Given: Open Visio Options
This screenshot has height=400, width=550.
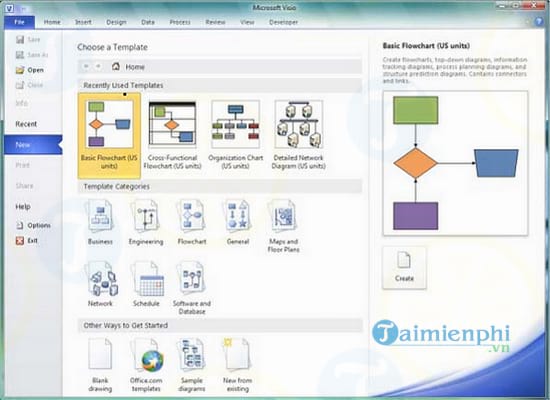Looking at the screenshot, I should [33, 225].
